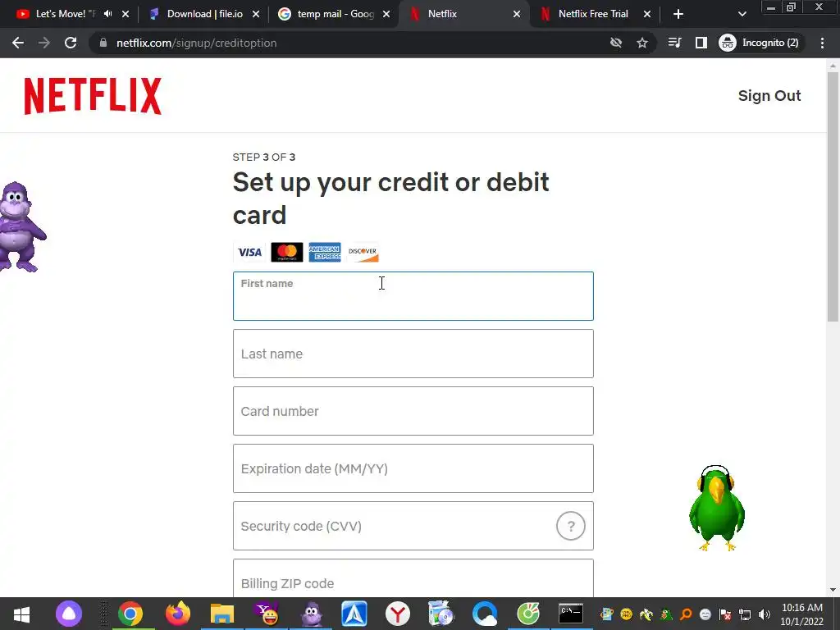This screenshot has height=630, width=840.
Task: Click the address bar URL
Action: tap(197, 43)
